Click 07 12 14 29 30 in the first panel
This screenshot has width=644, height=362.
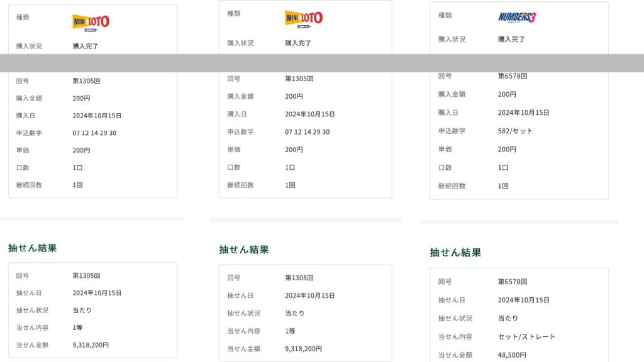pyautogui.click(x=94, y=133)
